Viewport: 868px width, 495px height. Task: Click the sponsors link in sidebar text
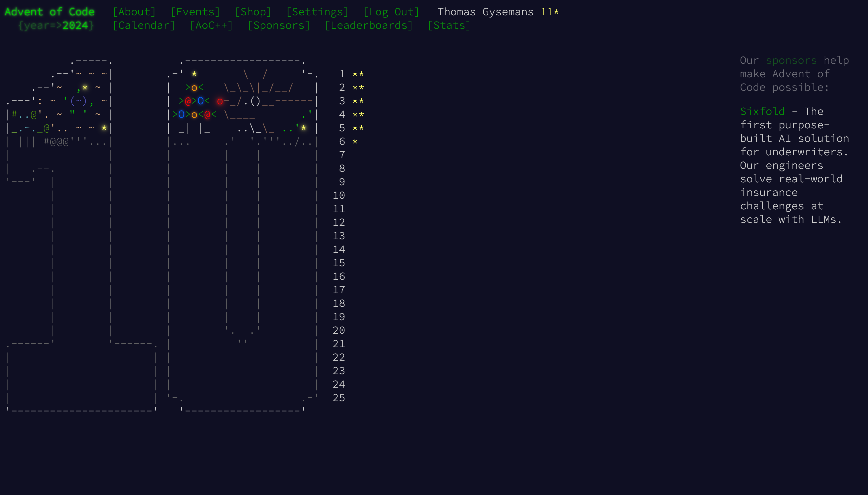[x=791, y=61]
